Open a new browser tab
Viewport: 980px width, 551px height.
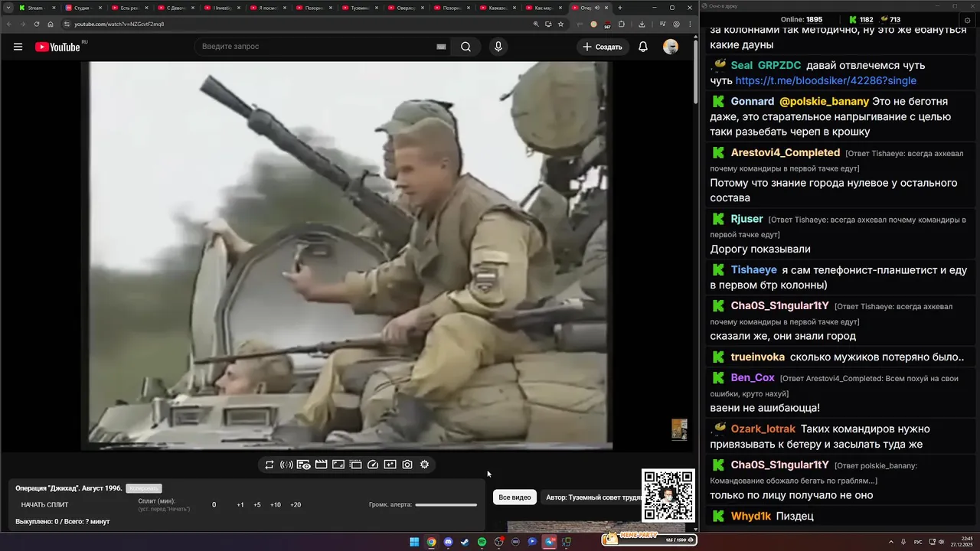point(619,8)
